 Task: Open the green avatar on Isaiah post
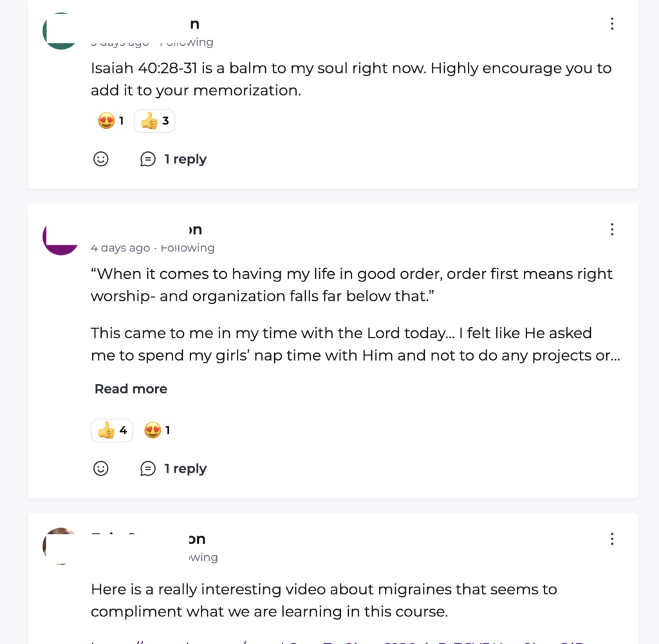coord(59,31)
